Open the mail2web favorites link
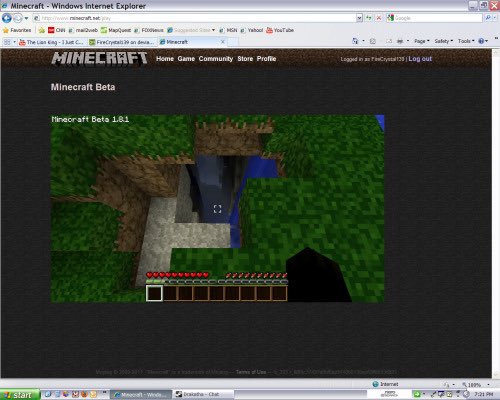 click(x=83, y=30)
